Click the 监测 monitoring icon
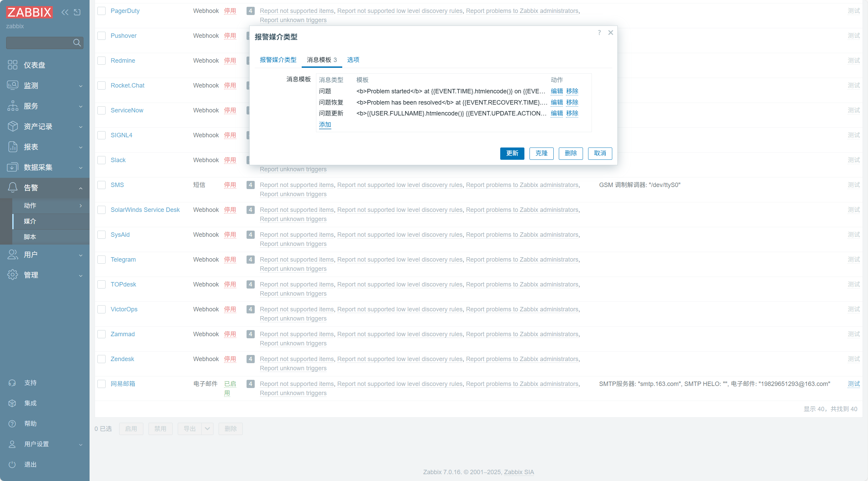This screenshot has width=868, height=481. pyautogui.click(x=13, y=85)
